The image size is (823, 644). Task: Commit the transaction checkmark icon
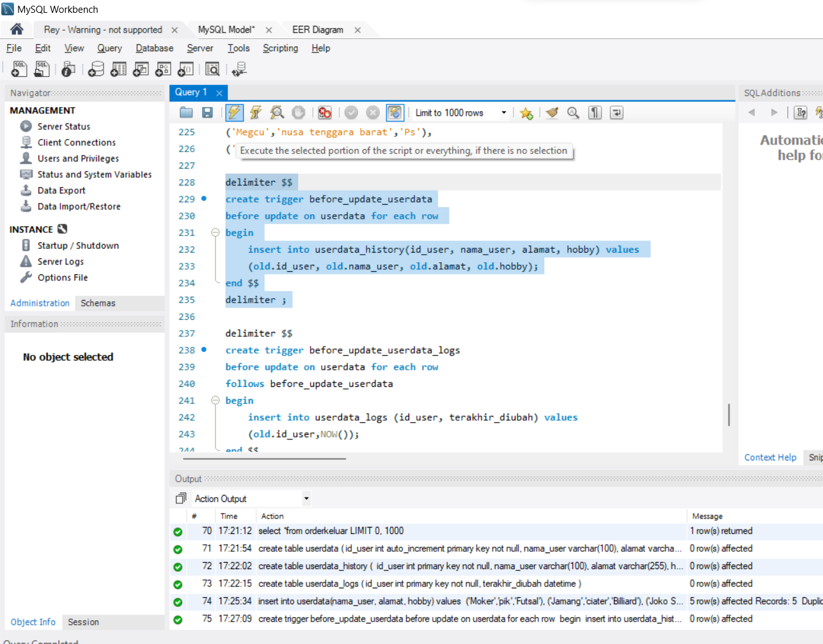351,113
